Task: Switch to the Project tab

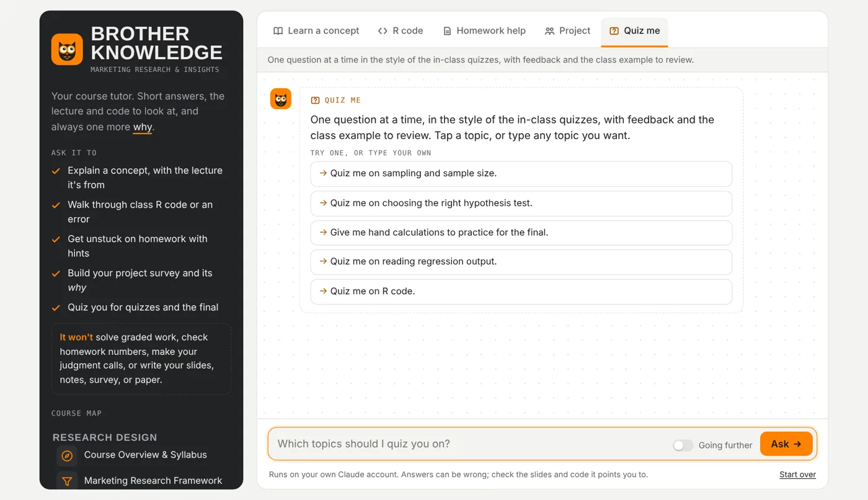Action: pyautogui.click(x=567, y=30)
